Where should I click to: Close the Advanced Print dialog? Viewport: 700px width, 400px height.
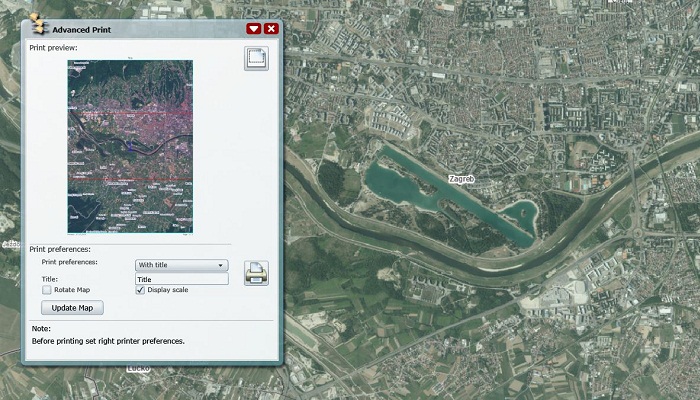click(x=270, y=30)
